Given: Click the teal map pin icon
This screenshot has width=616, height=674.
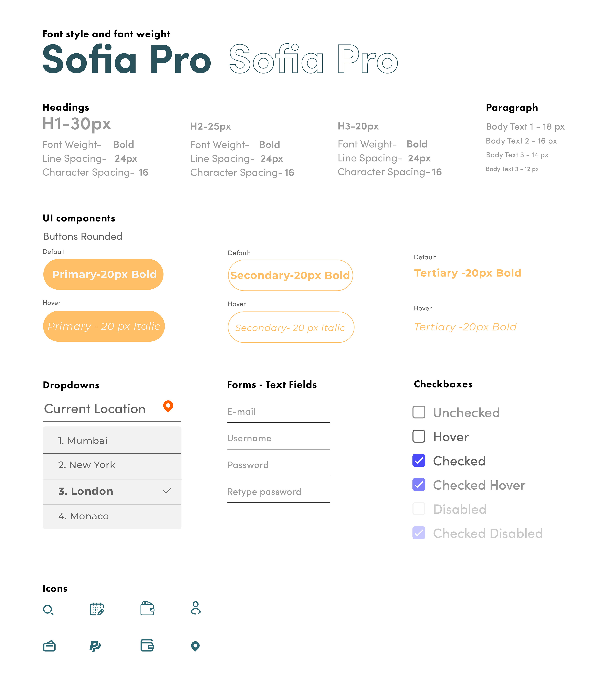Looking at the screenshot, I should (195, 646).
